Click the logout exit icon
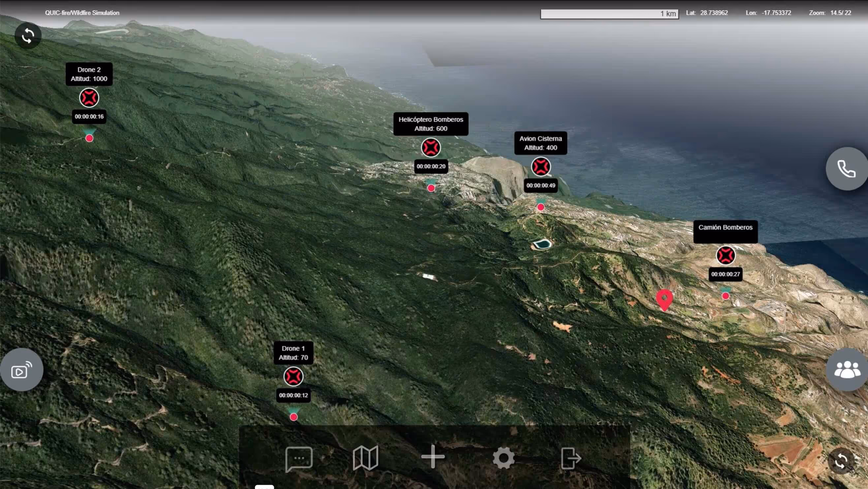868x489 pixels. tap(571, 458)
